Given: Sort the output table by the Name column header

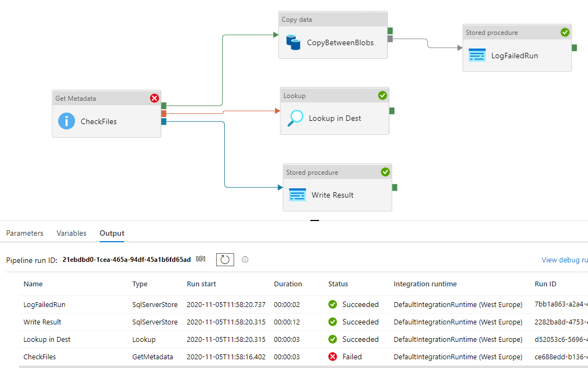Looking at the screenshot, I should point(33,284).
